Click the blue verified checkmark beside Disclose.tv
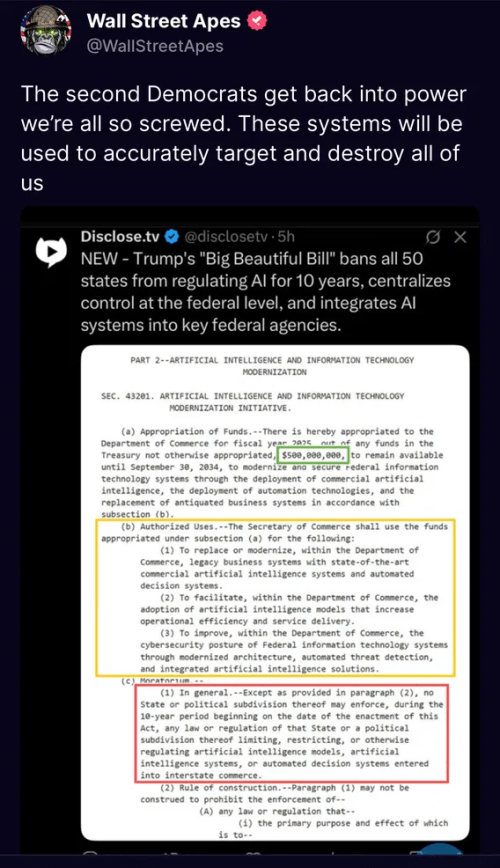The width and height of the screenshot is (500, 868). click(x=172, y=237)
